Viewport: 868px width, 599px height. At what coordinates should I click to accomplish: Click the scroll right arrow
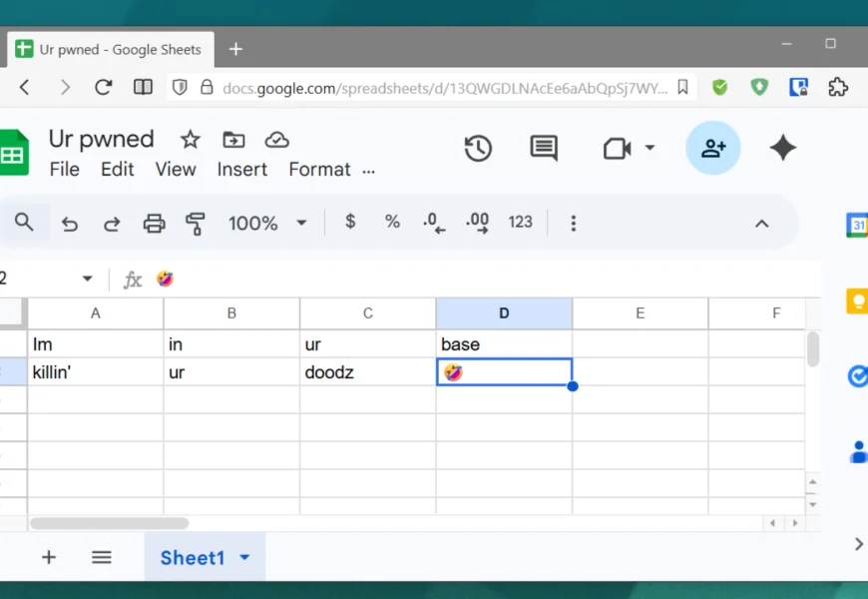coord(795,523)
